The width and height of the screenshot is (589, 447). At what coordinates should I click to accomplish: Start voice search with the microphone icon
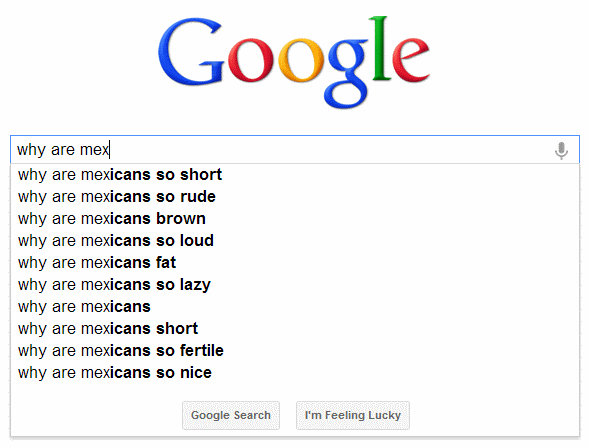[x=561, y=150]
